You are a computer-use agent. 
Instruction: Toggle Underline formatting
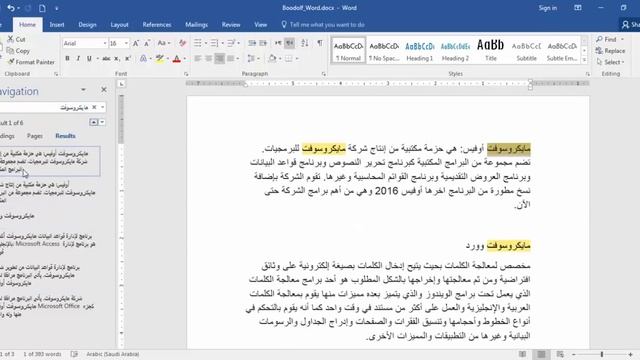tap(89, 59)
